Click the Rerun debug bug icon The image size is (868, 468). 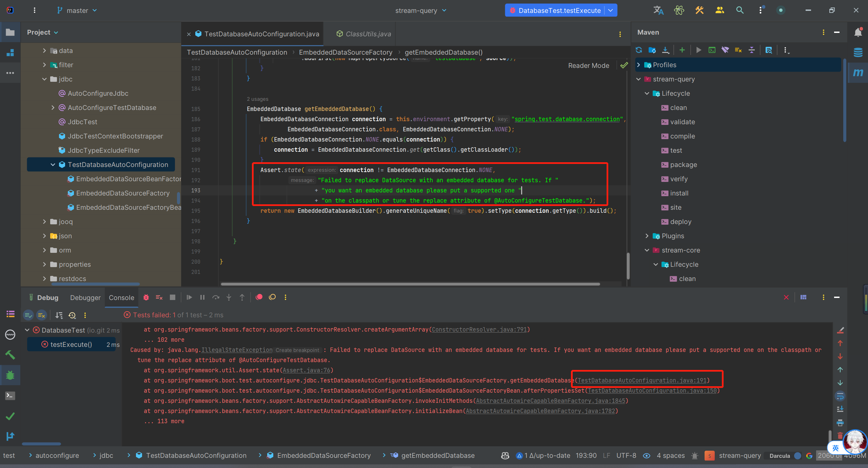pyautogui.click(x=146, y=297)
